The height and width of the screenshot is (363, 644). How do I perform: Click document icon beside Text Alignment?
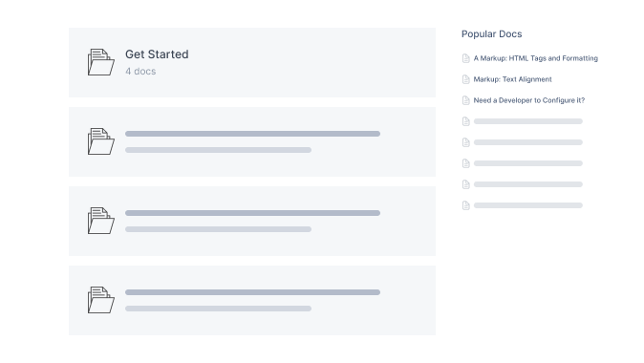click(x=465, y=79)
